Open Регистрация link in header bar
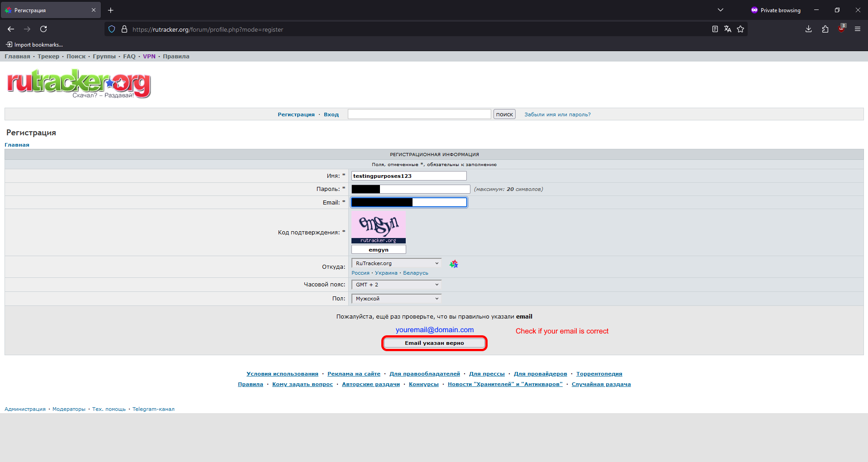 pyautogui.click(x=296, y=114)
